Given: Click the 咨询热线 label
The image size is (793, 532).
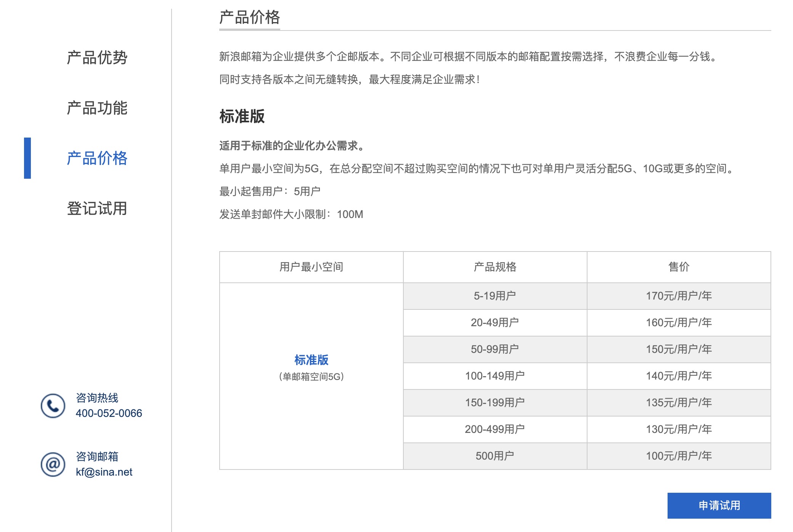Looking at the screenshot, I should pos(97,398).
